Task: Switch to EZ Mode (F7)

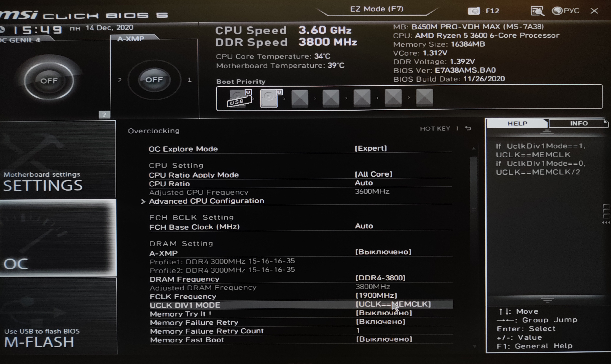Action: point(377,9)
